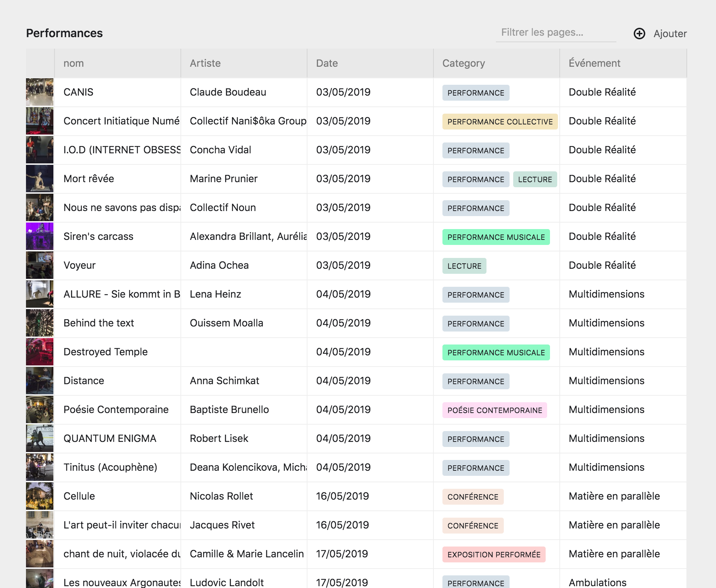This screenshot has height=588, width=716.
Task: Open the Siren's carcass thumbnail
Action: point(40,236)
